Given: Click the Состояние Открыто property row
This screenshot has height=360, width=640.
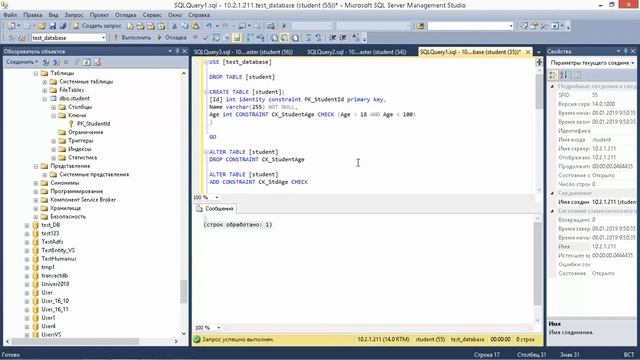Looking at the screenshot, I should (x=591, y=273).
